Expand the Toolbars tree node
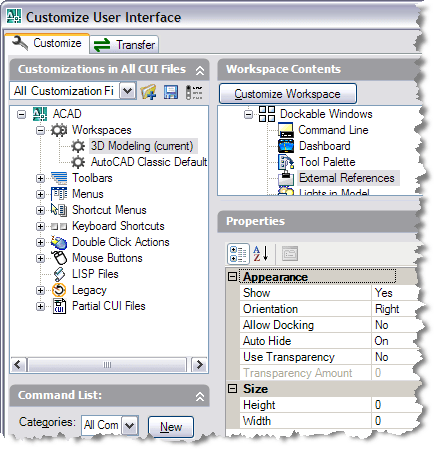 [40, 178]
